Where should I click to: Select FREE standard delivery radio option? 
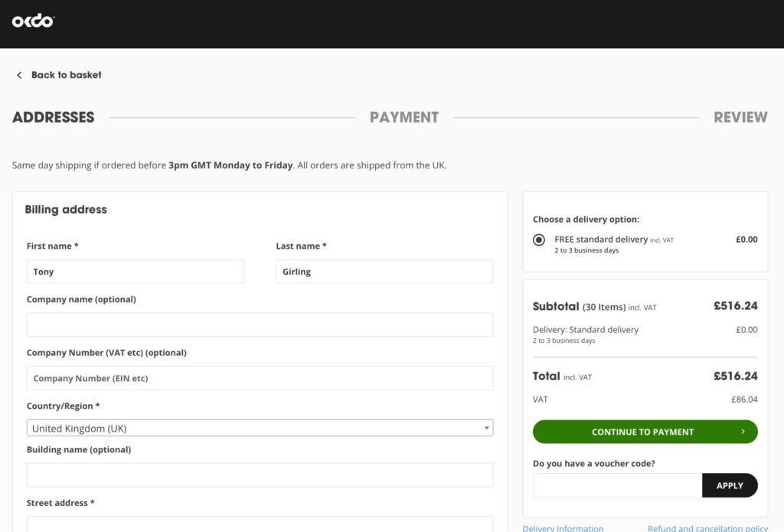[x=539, y=240]
